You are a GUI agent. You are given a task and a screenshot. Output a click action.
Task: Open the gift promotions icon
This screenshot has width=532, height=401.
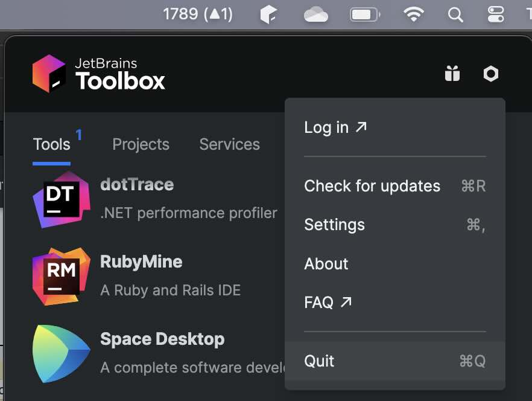pyautogui.click(x=452, y=73)
